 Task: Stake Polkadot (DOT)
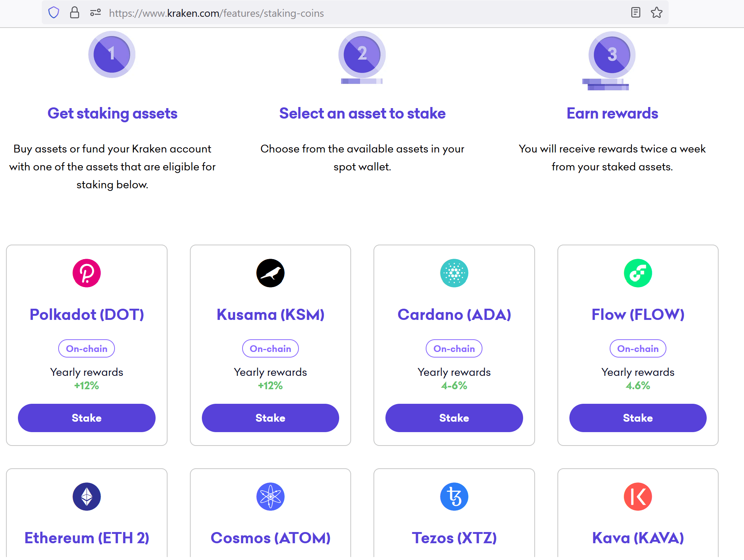(x=87, y=418)
